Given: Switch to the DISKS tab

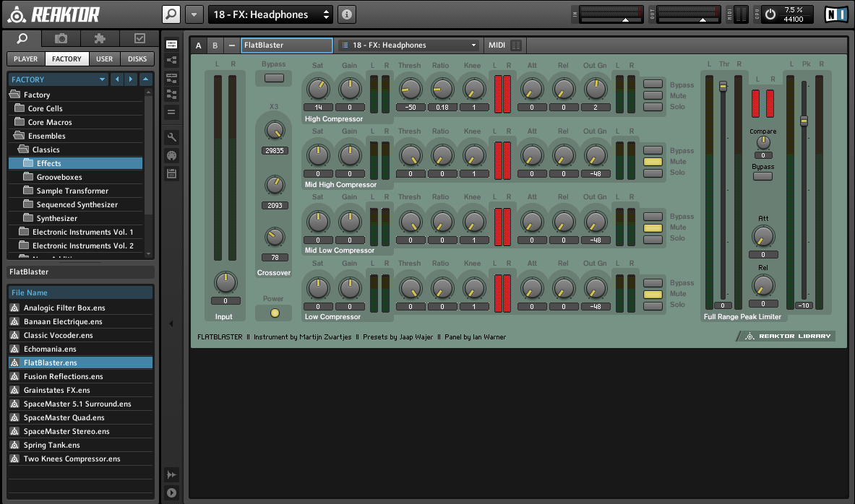Looking at the screenshot, I should 137,58.
